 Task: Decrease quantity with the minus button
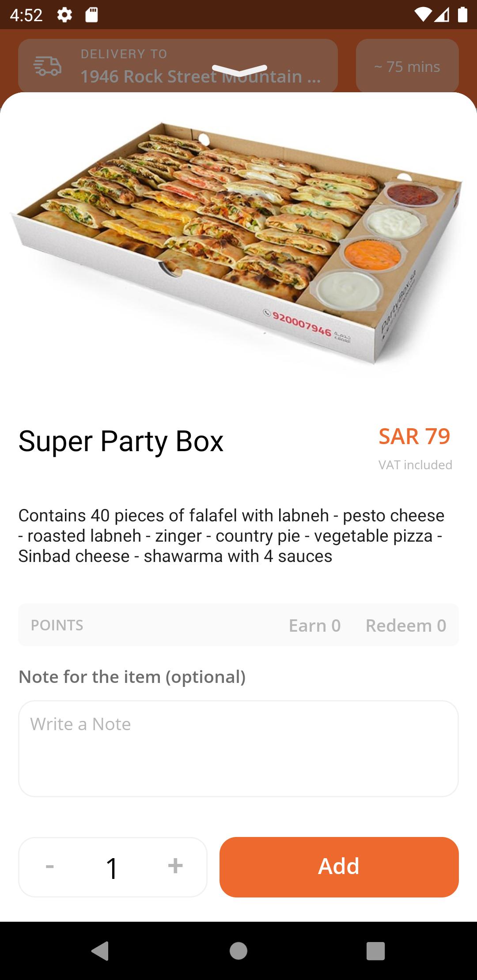(x=50, y=867)
